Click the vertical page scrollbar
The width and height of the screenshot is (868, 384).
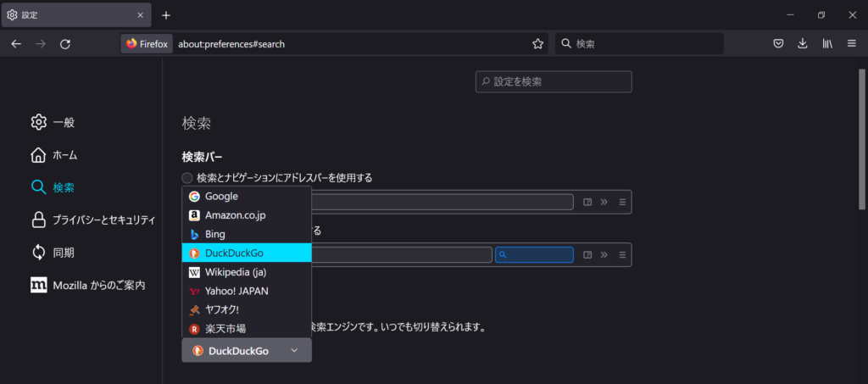[x=861, y=139]
